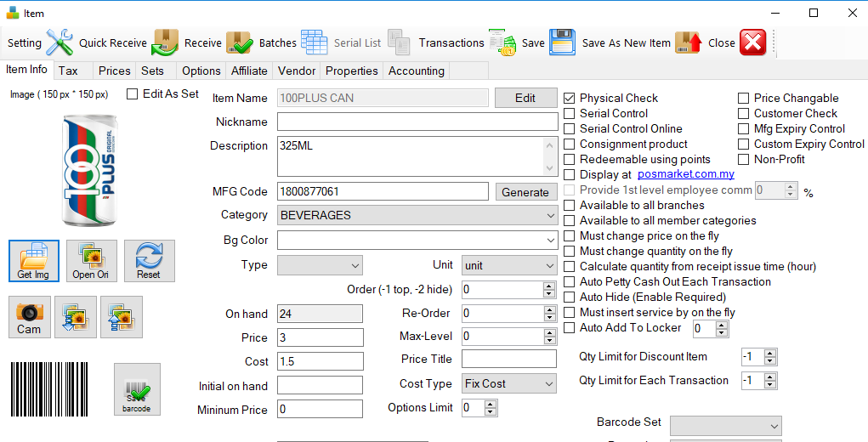Open the Setting wrench and screwdriver icon

pos(60,42)
